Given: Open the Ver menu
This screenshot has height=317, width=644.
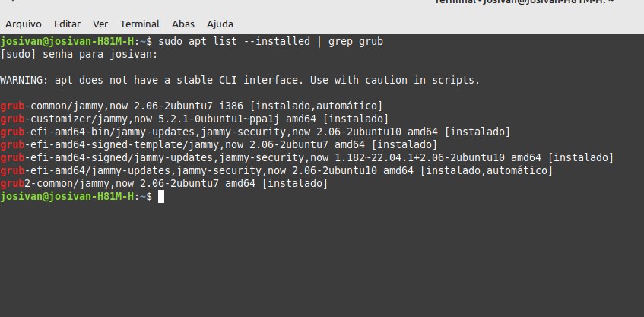Looking at the screenshot, I should coord(100,24).
